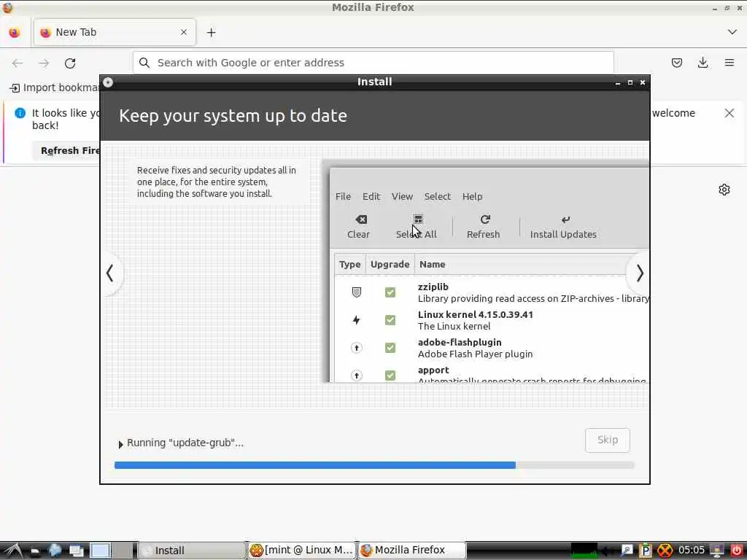Go back one page in Firefox
The image size is (747, 560).
(18, 63)
